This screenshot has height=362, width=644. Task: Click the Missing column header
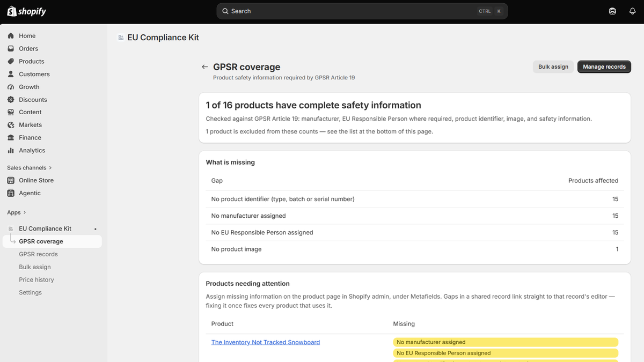(404, 324)
